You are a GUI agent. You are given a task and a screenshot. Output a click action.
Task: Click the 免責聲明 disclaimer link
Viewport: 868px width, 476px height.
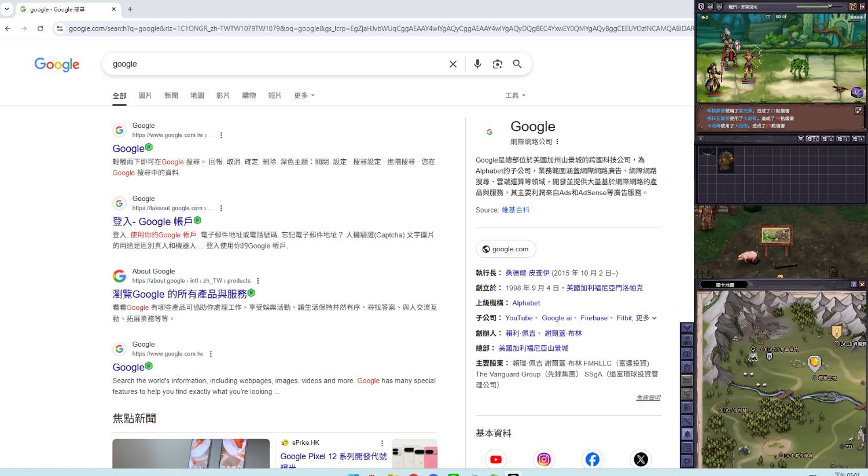pyautogui.click(x=648, y=397)
